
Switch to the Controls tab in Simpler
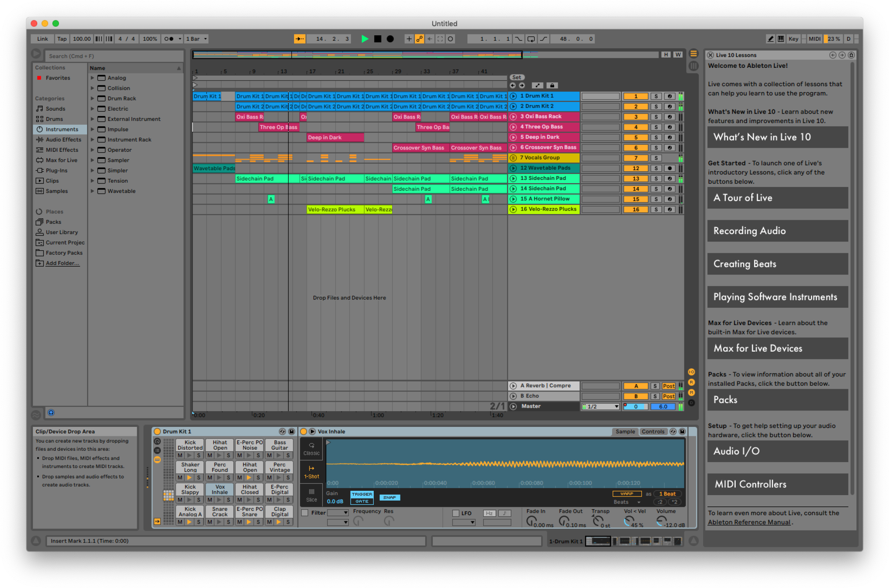[653, 432]
